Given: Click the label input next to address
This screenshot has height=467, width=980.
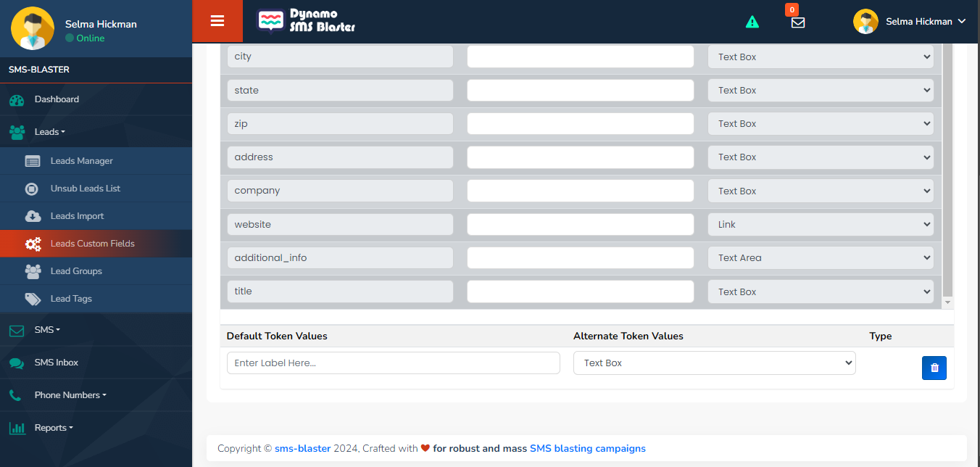Looking at the screenshot, I should point(581,157).
